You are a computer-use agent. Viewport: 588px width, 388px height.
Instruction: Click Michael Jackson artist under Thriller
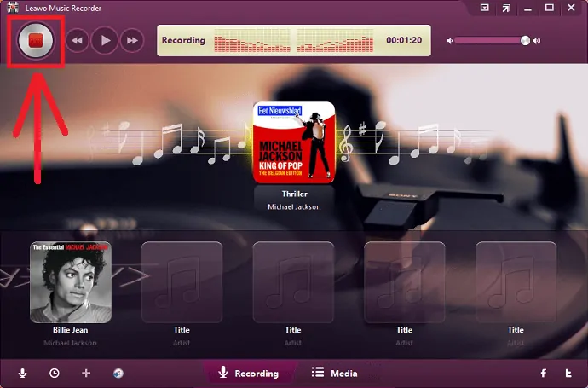294,206
